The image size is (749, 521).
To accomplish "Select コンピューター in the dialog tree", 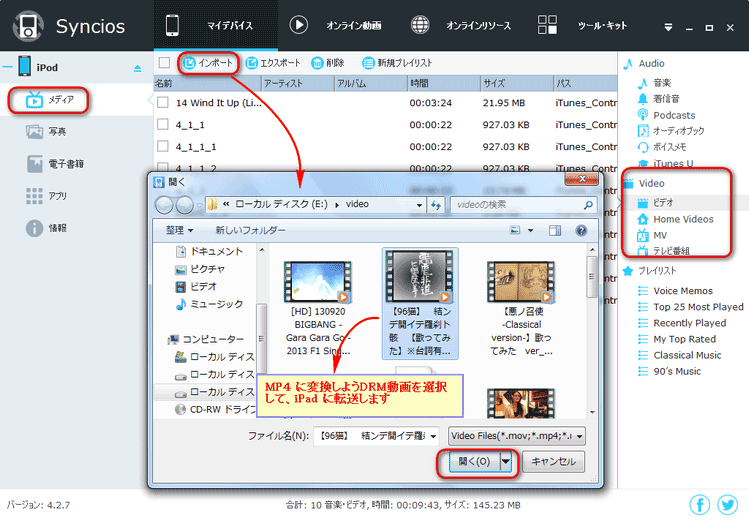I will coord(206,339).
